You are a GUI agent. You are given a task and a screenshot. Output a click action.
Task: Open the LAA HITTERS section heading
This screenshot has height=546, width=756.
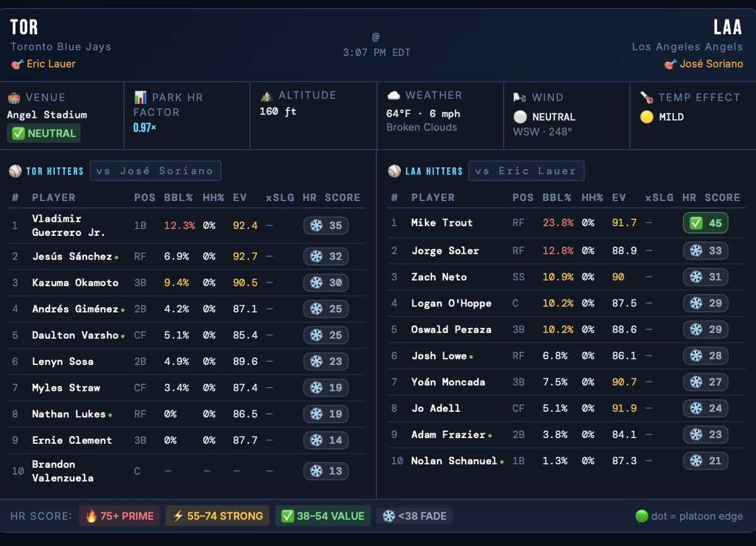[434, 171]
